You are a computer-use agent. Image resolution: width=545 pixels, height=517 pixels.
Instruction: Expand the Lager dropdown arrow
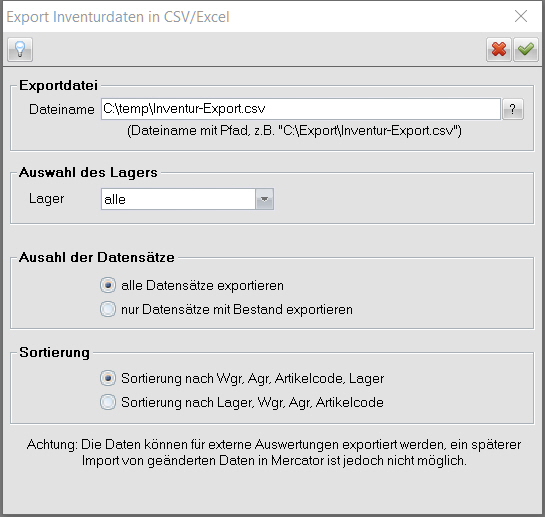(x=265, y=199)
